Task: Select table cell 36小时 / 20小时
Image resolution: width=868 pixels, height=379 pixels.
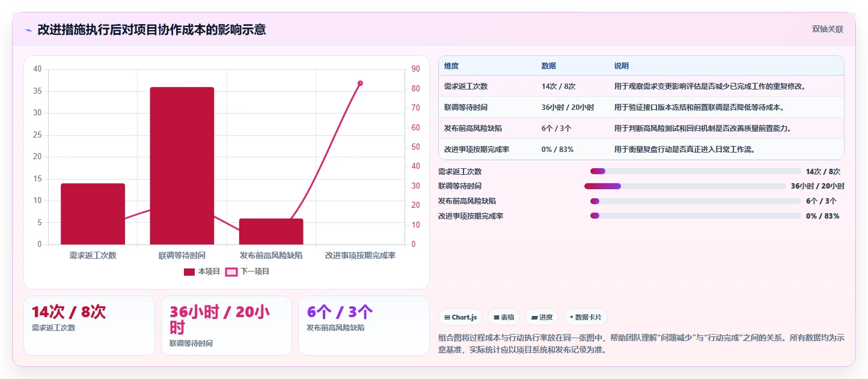Action: pyautogui.click(x=568, y=108)
